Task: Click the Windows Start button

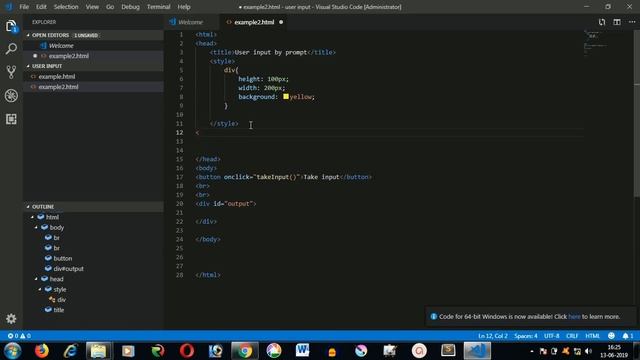Action: click(x=13, y=351)
